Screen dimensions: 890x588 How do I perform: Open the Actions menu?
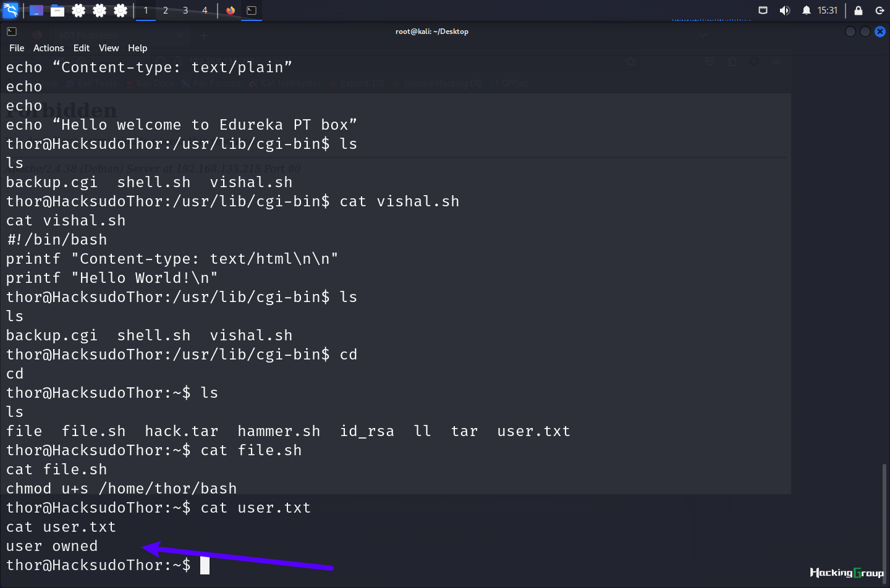click(x=49, y=48)
